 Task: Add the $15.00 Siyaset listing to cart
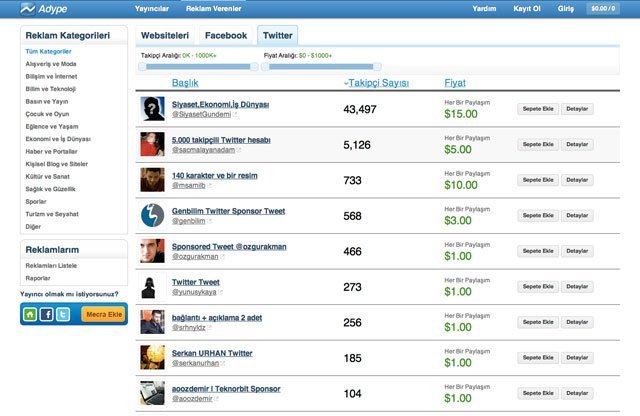538,109
